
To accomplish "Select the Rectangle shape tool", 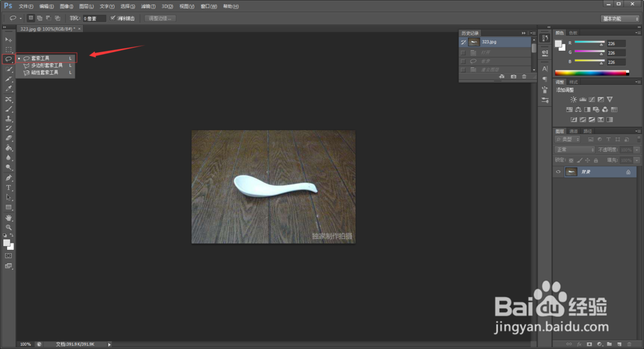I will [8, 207].
